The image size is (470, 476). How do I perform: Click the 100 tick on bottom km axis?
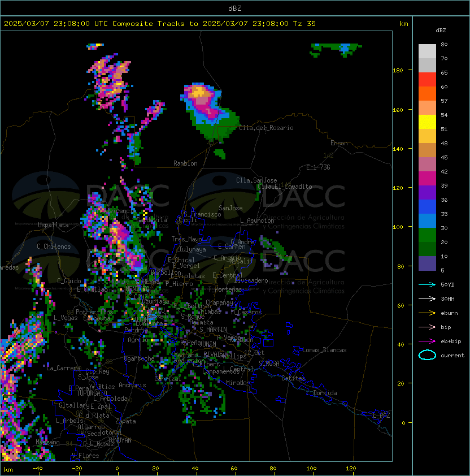tap(312, 469)
